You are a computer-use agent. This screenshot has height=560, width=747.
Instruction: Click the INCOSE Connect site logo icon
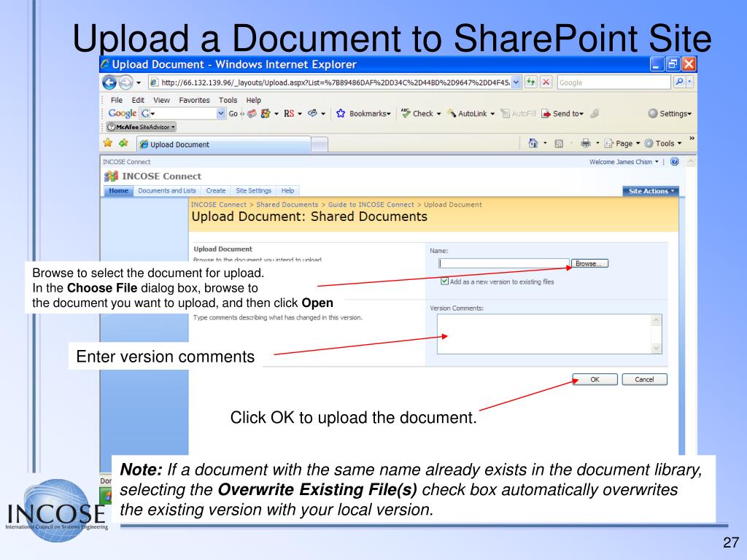(x=111, y=176)
